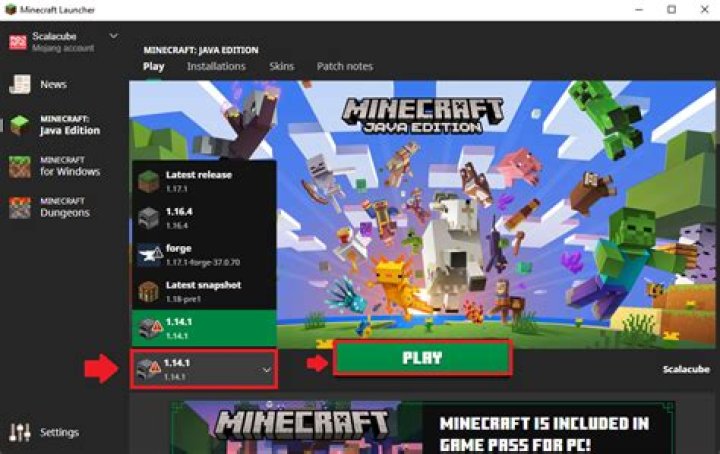Click the Minecraft Launcher app icon in title bar
The image size is (720, 454).
coord(11,9)
